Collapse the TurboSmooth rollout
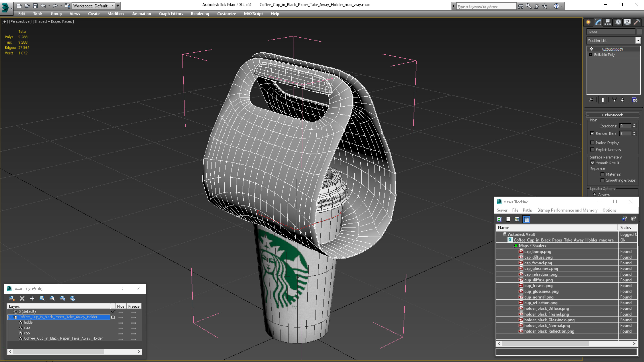The image size is (644, 362). 588,115
